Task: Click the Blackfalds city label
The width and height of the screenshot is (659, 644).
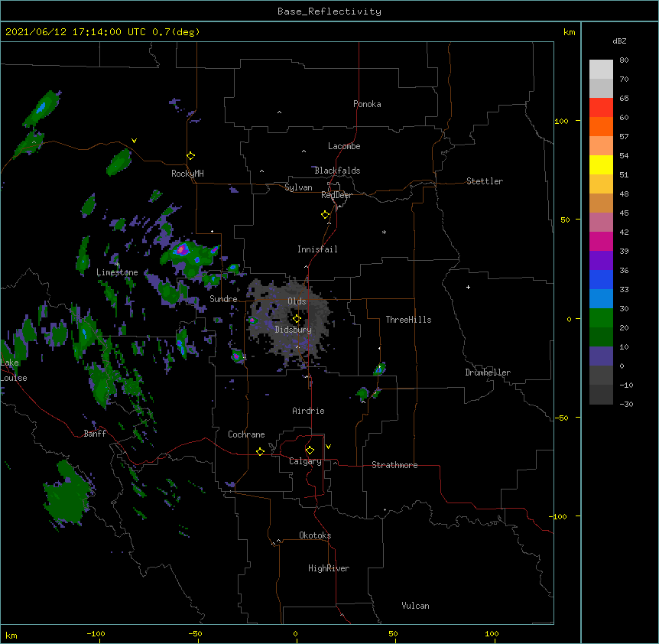Action: [x=337, y=171]
